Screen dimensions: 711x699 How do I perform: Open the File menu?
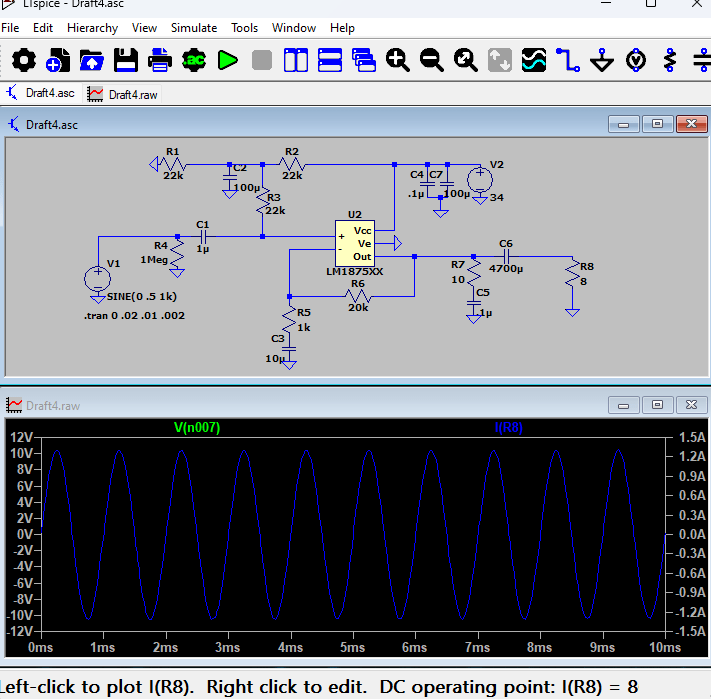click(x=10, y=28)
